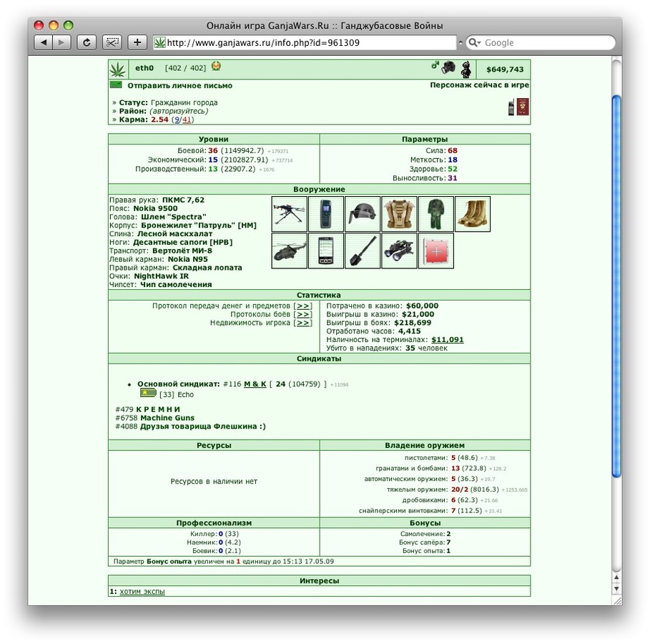650x644 pixels.
Task: Click the 'Вертолёт МИ-8' transport name
Action: (182, 250)
